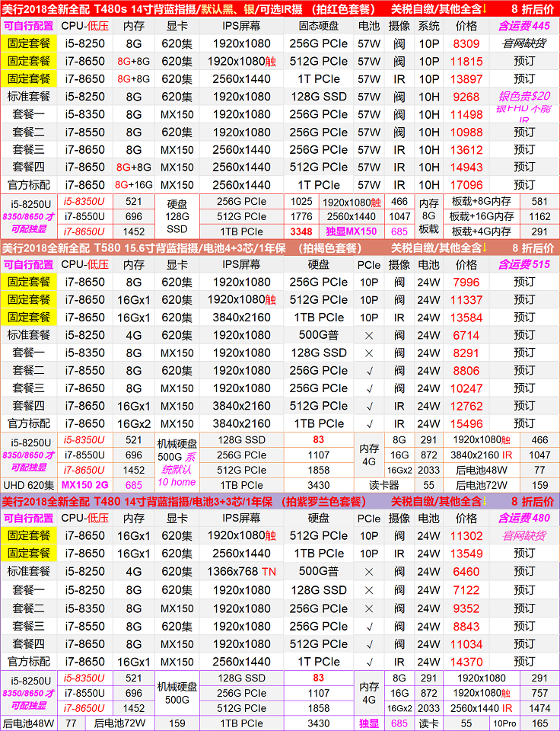Click price 8291
Screen dimensions: 560x731
click(466, 353)
